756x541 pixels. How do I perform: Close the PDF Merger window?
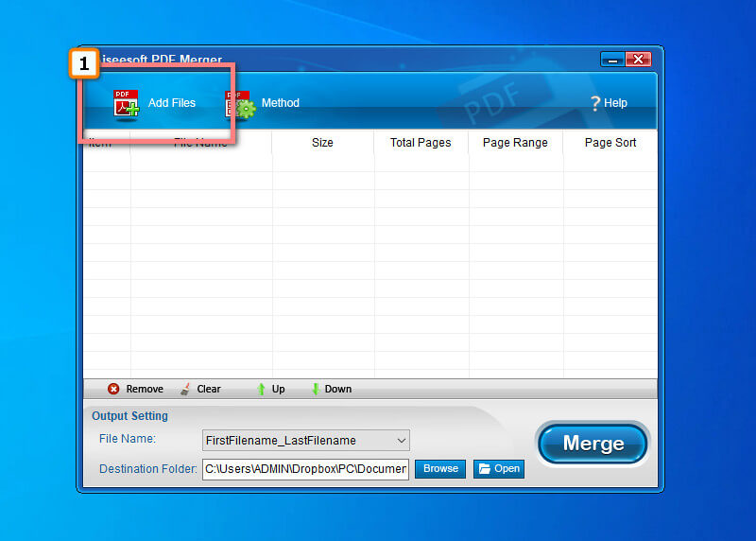click(x=639, y=60)
